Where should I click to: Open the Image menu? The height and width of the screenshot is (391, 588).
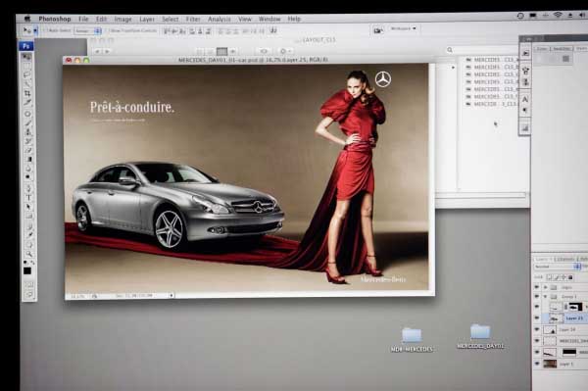123,20
